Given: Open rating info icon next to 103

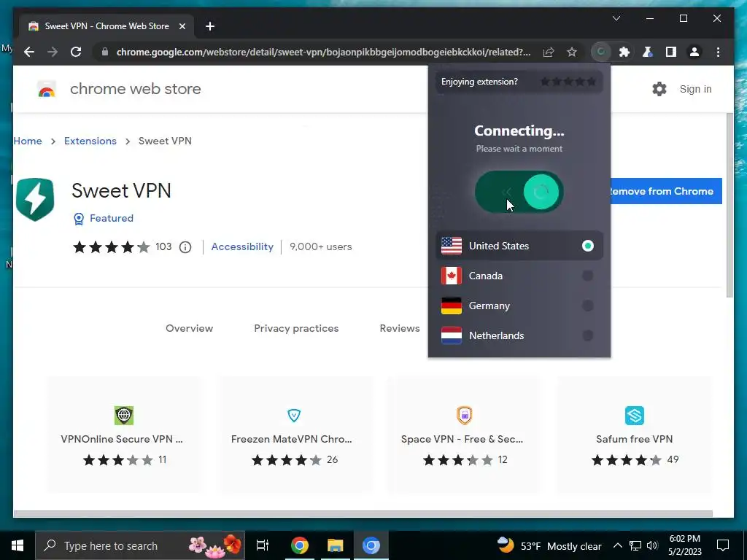Looking at the screenshot, I should click(x=185, y=247).
